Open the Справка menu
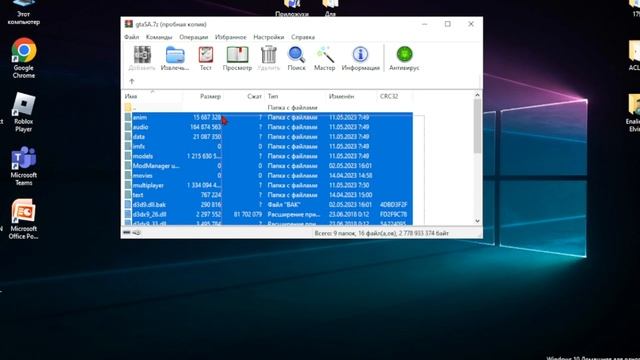 [303, 37]
